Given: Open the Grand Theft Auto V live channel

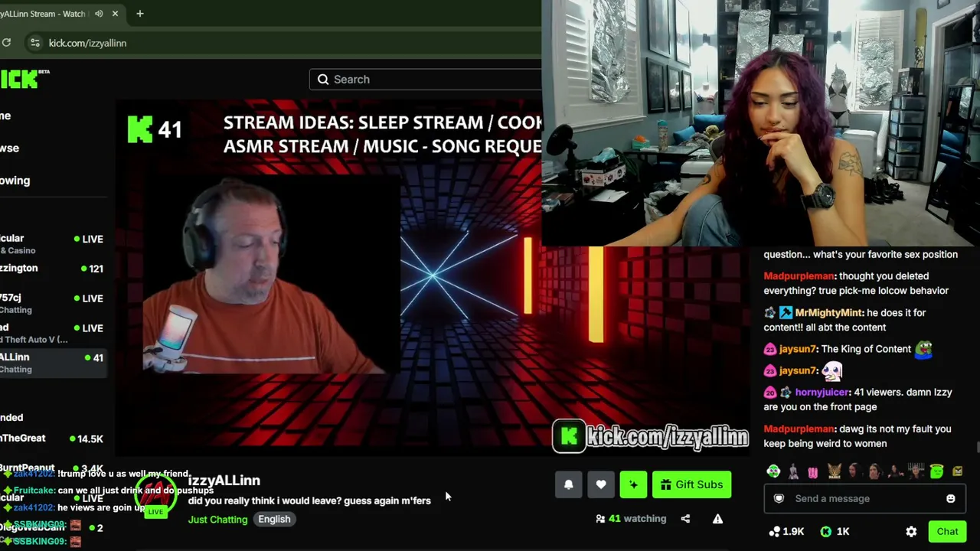Looking at the screenshot, I should click(x=52, y=333).
